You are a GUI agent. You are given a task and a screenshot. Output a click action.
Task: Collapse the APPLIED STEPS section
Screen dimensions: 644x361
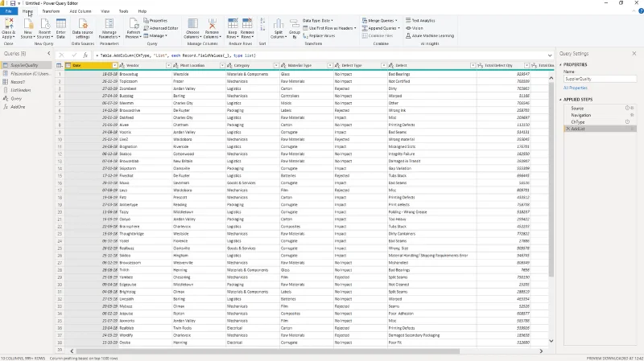(560, 100)
